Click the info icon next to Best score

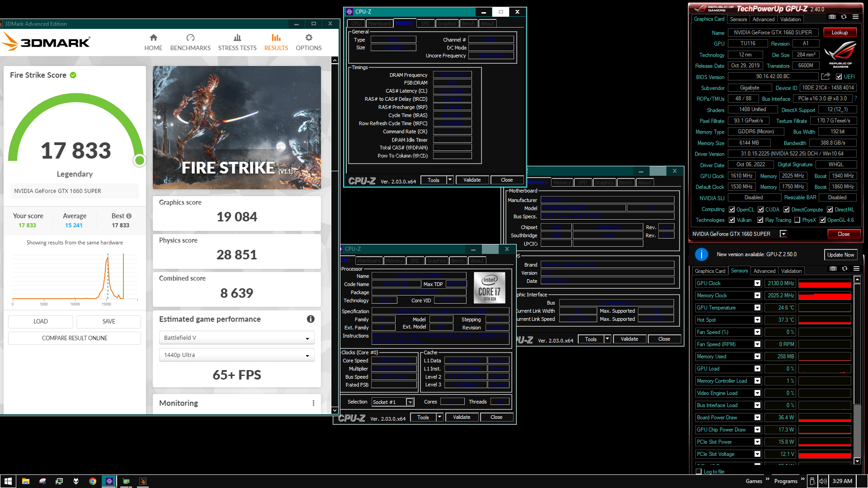[x=129, y=216]
